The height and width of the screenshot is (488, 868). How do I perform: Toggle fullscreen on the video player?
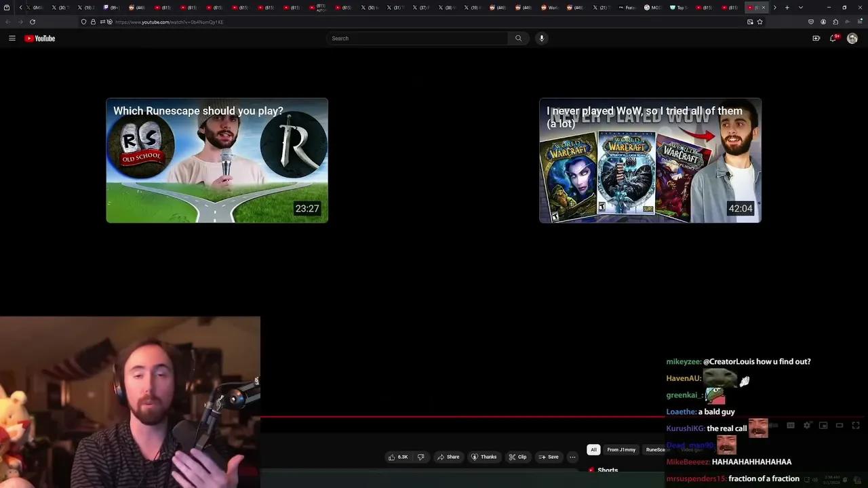click(856, 426)
